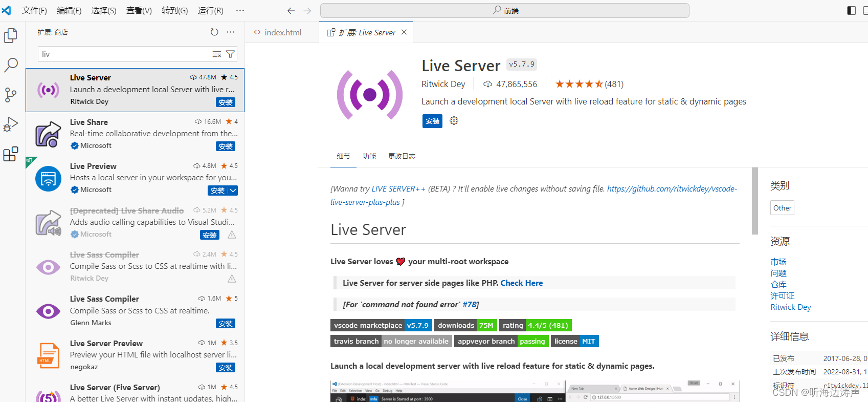
Task: Select the Live Preview extension icon
Action: click(x=48, y=178)
